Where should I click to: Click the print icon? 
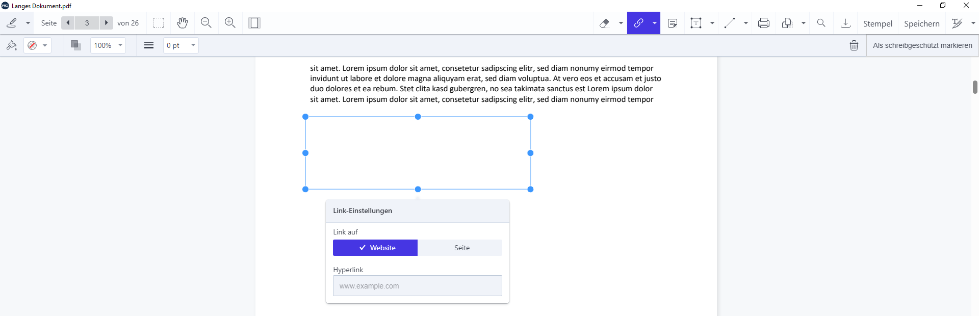coord(764,23)
